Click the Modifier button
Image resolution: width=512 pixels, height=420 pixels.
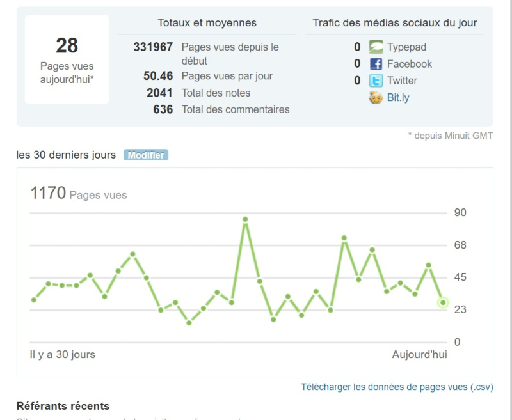146,155
